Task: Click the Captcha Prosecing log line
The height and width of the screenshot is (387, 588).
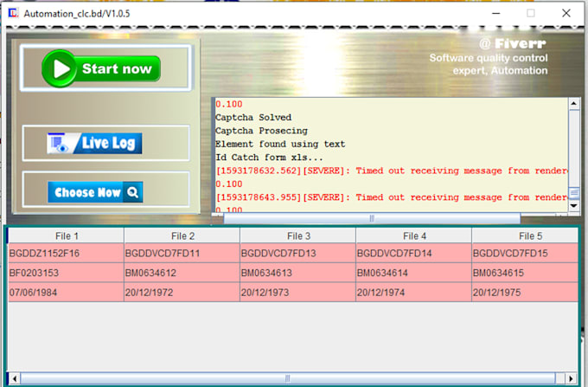Action: (261, 131)
